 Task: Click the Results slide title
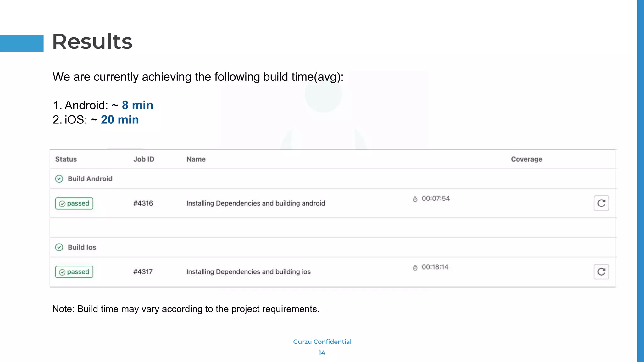coord(92,41)
